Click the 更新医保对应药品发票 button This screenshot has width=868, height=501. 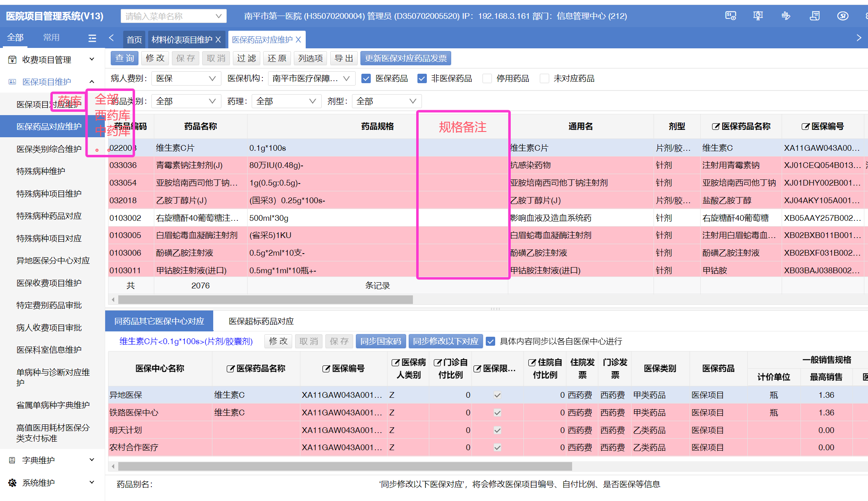tap(406, 58)
